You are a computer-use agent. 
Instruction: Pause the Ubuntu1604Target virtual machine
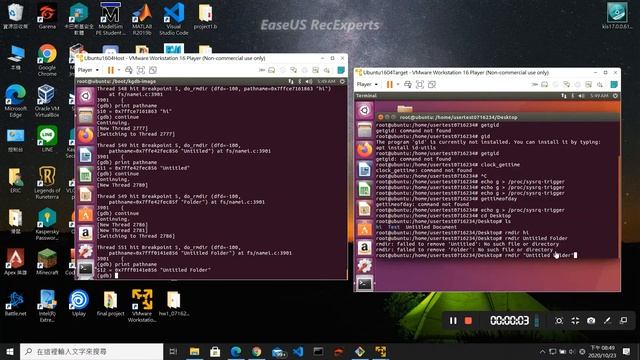coord(390,84)
